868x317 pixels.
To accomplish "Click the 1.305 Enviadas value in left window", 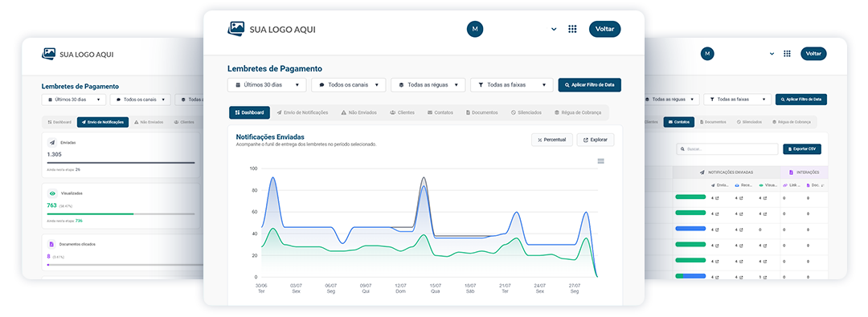I will tap(55, 154).
